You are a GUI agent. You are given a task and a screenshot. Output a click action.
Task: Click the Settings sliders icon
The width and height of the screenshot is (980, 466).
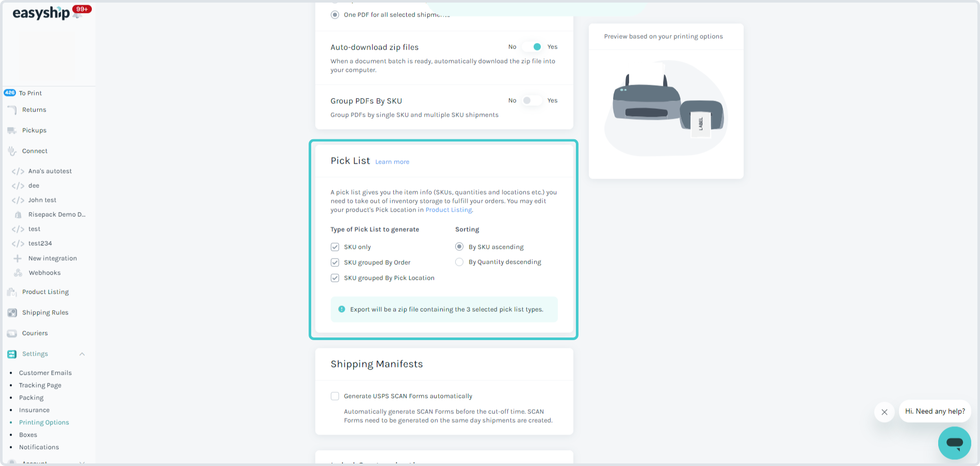pos(12,354)
